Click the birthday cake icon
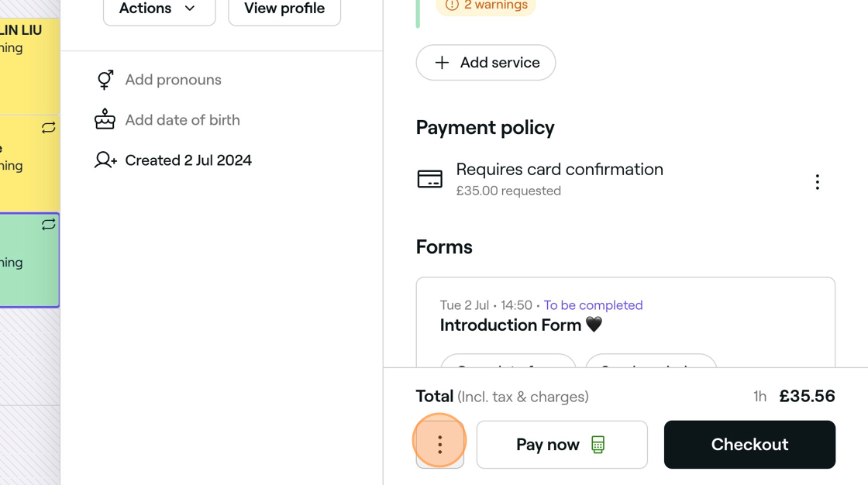868x485 pixels. click(105, 120)
